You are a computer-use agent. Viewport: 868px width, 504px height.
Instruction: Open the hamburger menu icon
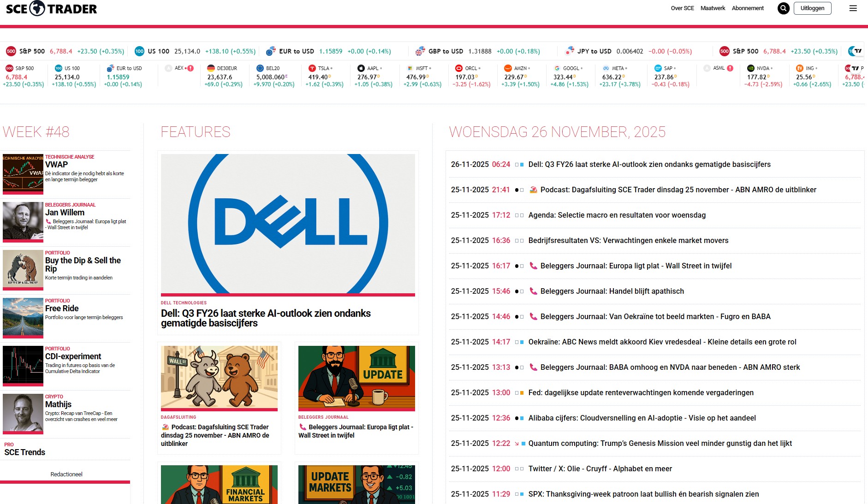point(853,8)
